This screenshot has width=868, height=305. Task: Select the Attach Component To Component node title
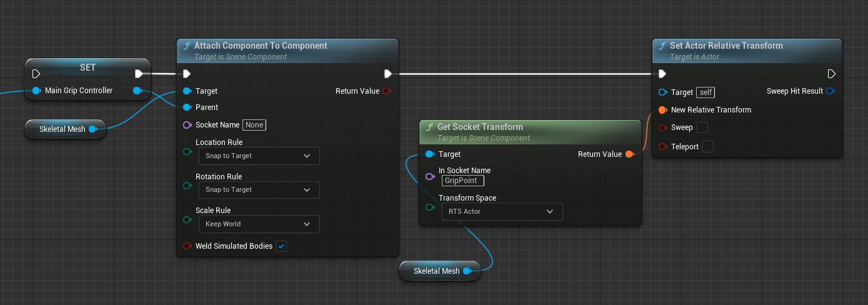pyautogui.click(x=261, y=46)
